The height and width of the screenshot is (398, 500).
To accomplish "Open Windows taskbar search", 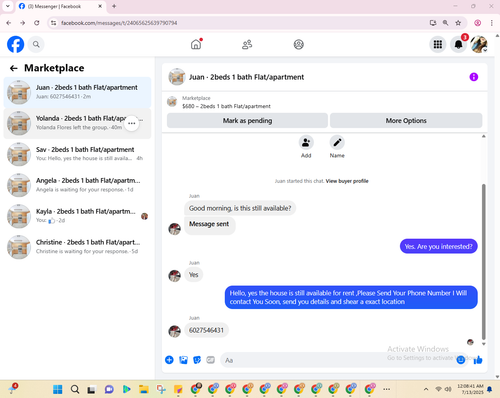I will [75, 389].
